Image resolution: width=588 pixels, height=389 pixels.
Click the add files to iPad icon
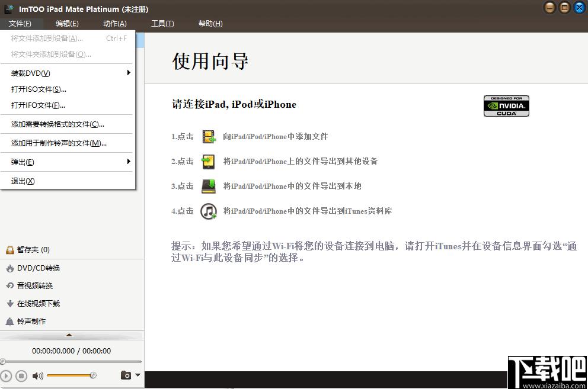tap(209, 136)
